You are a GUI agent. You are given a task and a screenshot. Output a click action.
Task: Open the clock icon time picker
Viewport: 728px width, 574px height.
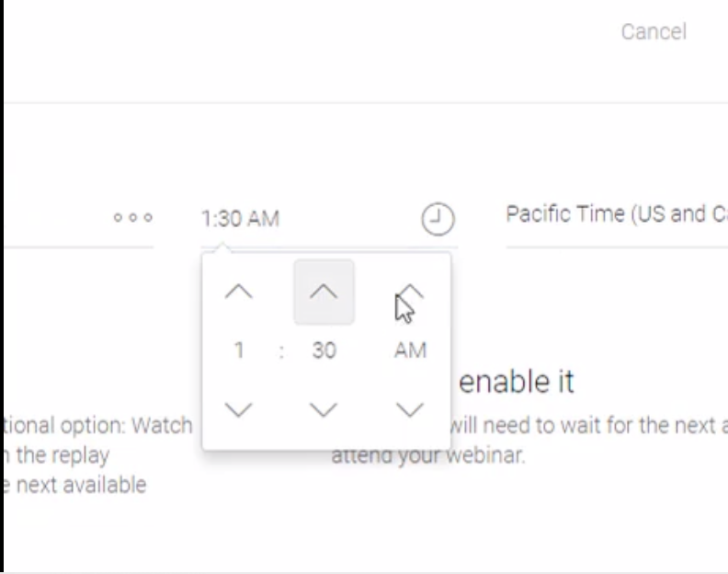click(438, 219)
